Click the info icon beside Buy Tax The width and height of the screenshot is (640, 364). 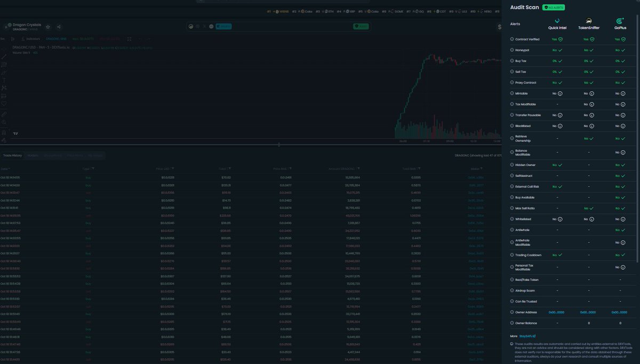(512, 61)
